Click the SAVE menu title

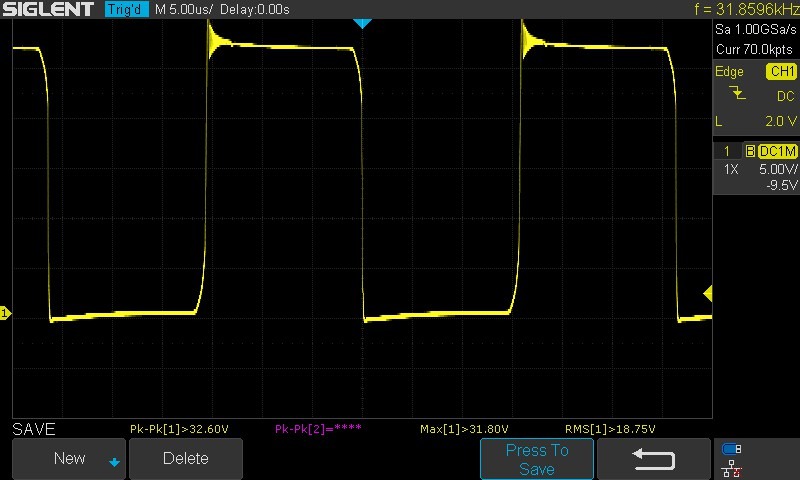coord(34,429)
